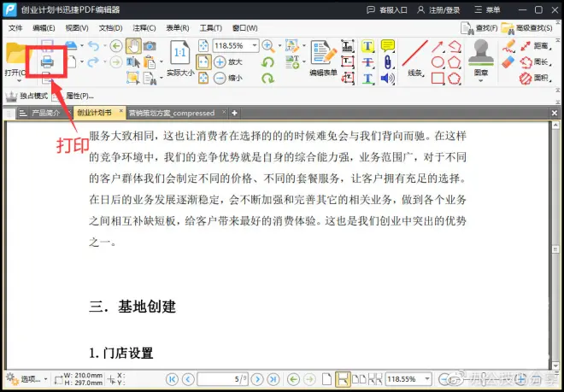
Task: Select the cloud shape tool
Action: coord(455,78)
